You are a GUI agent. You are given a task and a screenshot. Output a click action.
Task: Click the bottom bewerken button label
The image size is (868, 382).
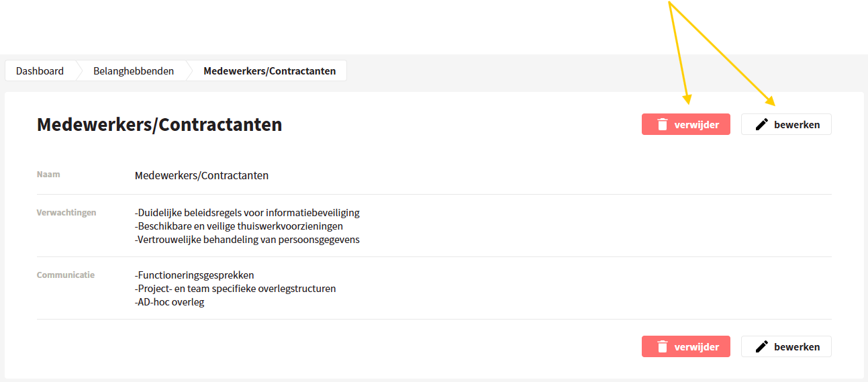(797, 346)
